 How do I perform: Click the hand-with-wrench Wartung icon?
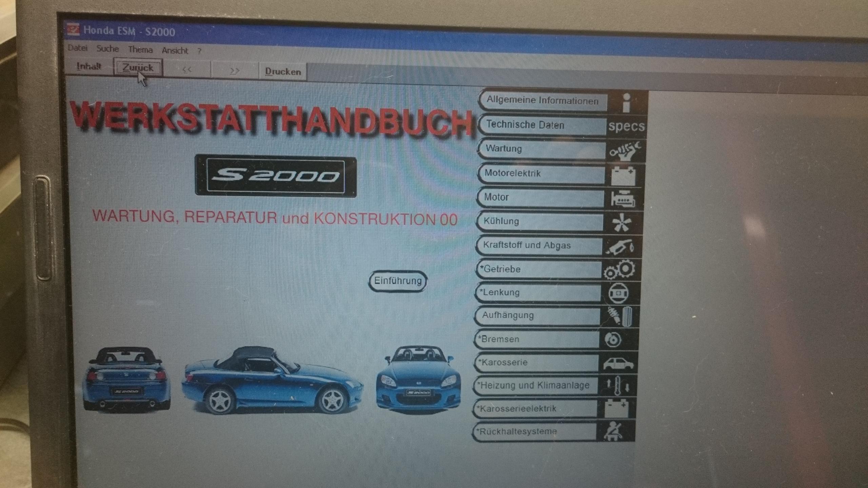pyautogui.click(x=625, y=151)
